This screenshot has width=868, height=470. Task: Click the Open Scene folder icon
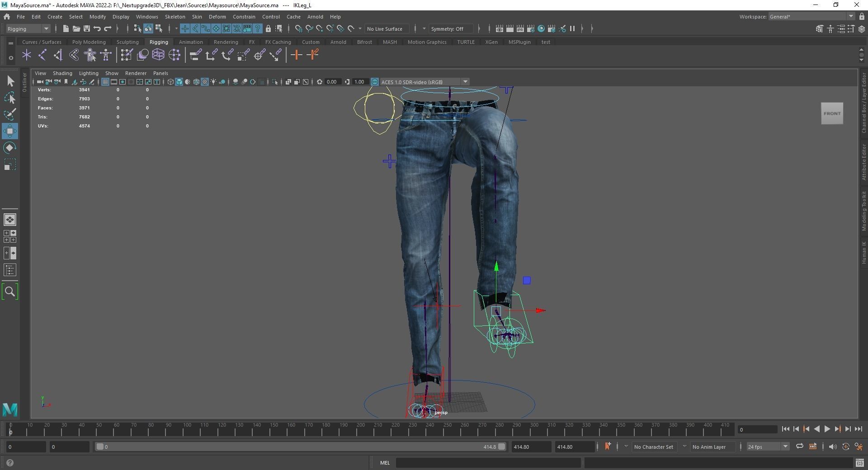tap(76, 28)
